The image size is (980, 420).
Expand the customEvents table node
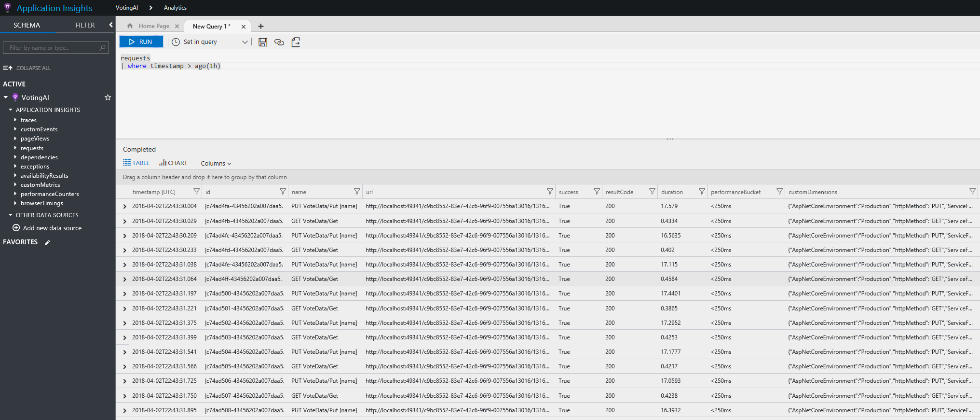(15, 129)
